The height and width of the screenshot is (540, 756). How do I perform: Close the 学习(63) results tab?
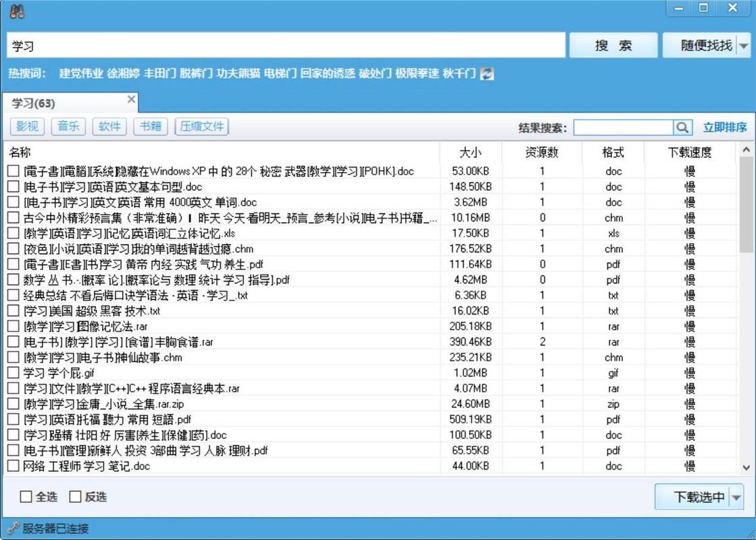pos(132,100)
